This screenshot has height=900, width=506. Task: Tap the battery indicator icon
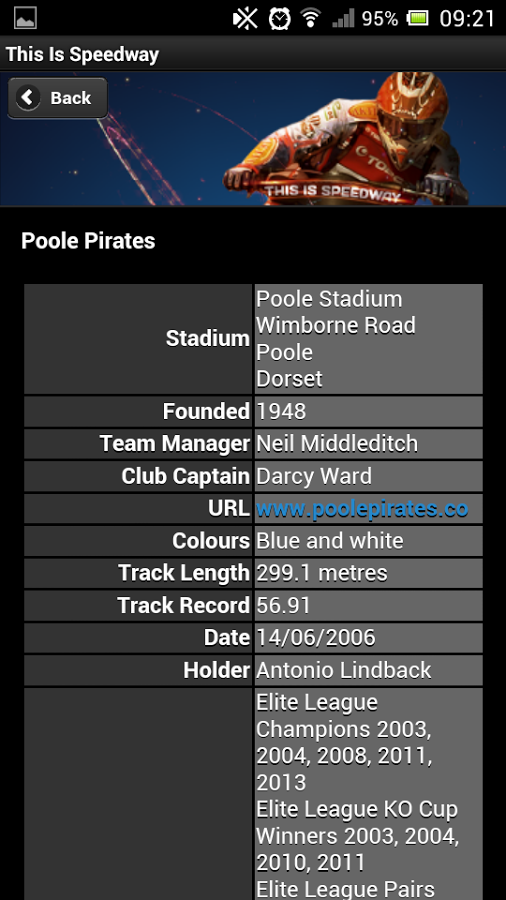[x=418, y=18]
